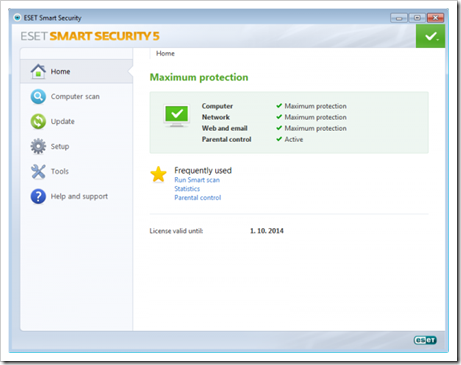Open the Statistics link
The height and width of the screenshot is (365, 461).
(x=187, y=189)
